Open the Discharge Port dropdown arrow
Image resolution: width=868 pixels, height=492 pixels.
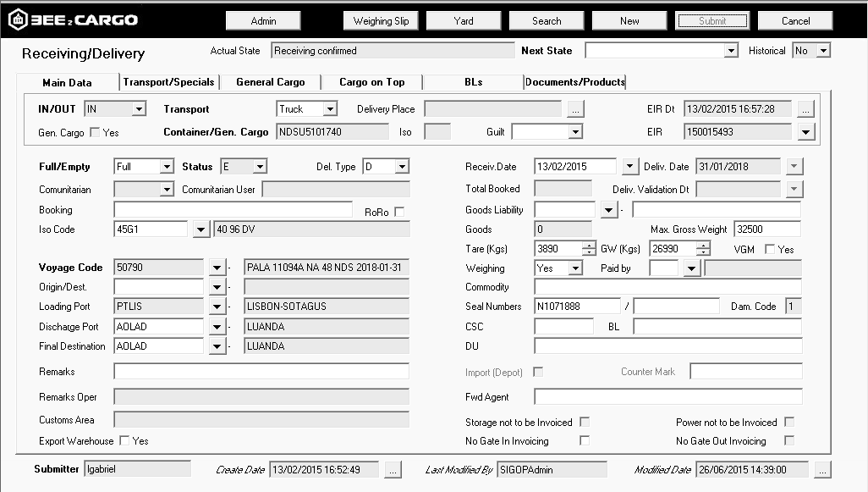[217, 327]
